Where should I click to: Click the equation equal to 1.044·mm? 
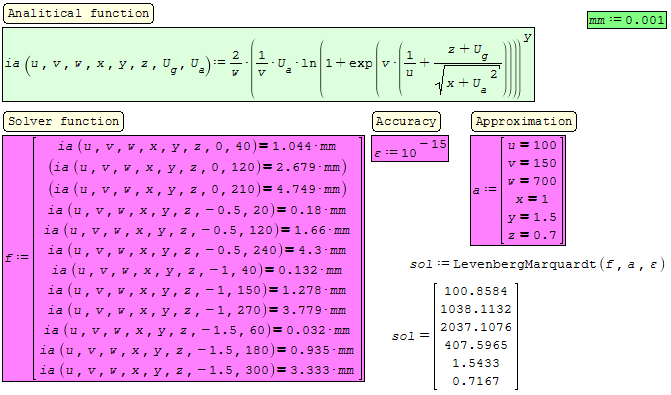(x=197, y=146)
